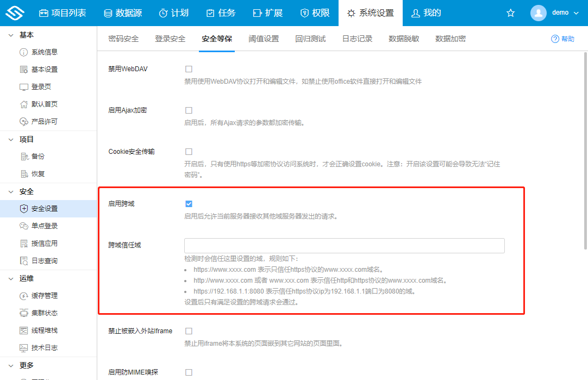Click the app logo at top left
Image resolution: width=588 pixels, height=380 pixels.
[15, 11]
